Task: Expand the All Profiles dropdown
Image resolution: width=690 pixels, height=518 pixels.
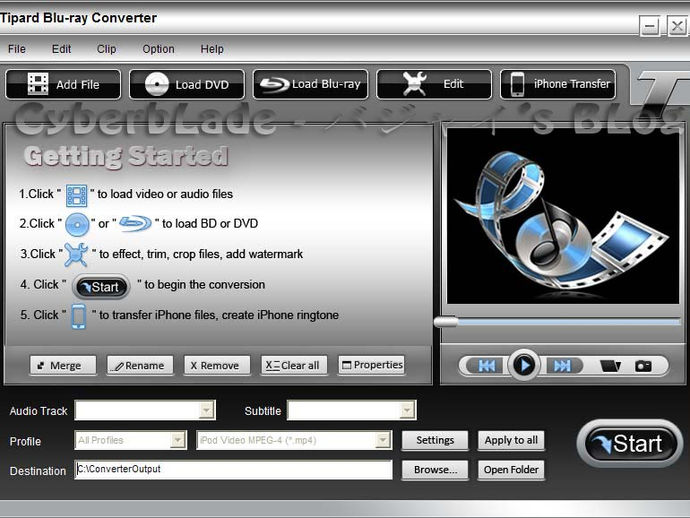Action: click(178, 440)
